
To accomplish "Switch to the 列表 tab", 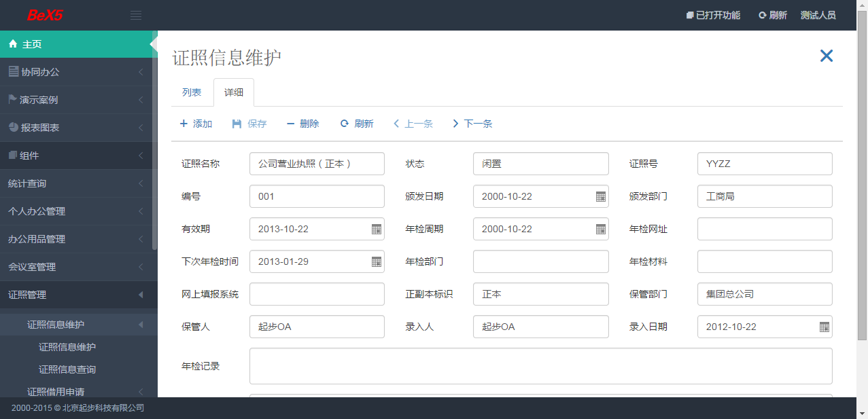I will tap(191, 92).
